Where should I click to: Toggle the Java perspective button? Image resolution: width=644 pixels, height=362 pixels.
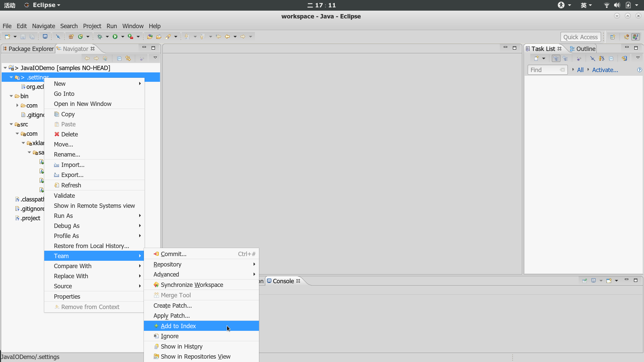[x=635, y=37]
